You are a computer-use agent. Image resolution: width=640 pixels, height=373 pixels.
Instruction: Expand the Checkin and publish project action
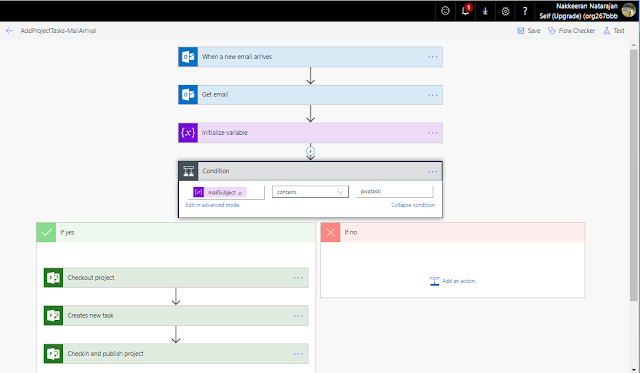click(x=176, y=353)
